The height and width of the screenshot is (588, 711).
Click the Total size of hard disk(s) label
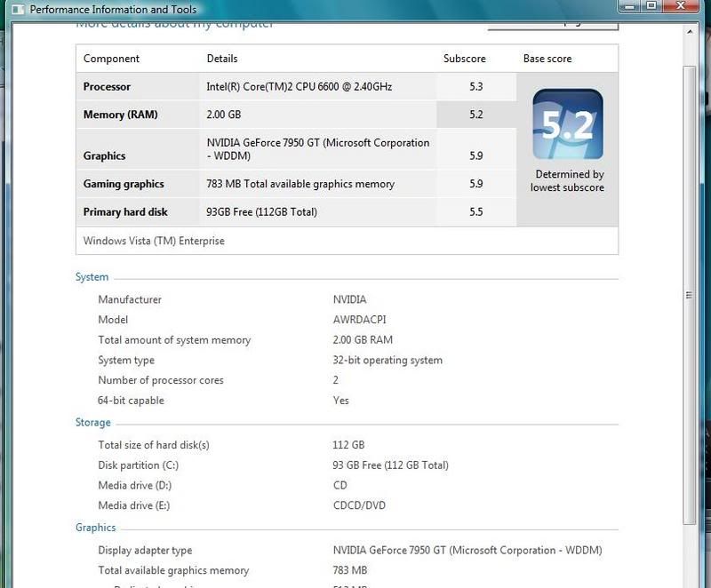pyautogui.click(x=154, y=445)
